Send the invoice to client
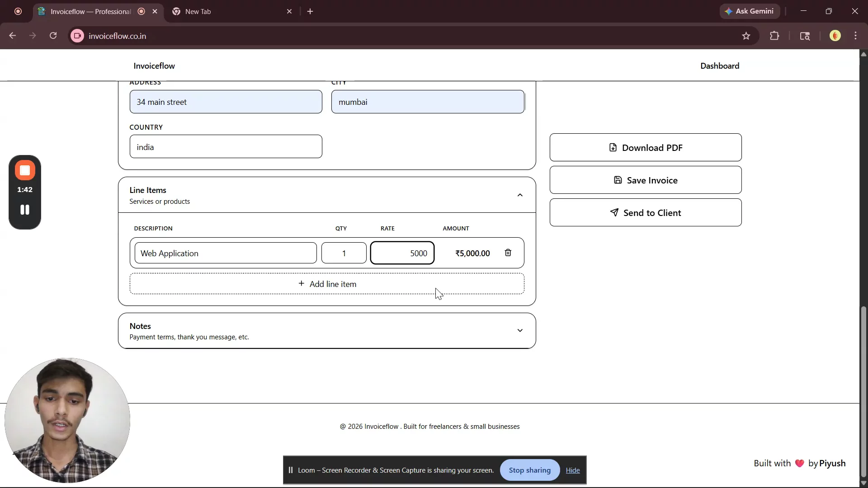The image size is (868, 488). pyautogui.click(x=646, y=212)
